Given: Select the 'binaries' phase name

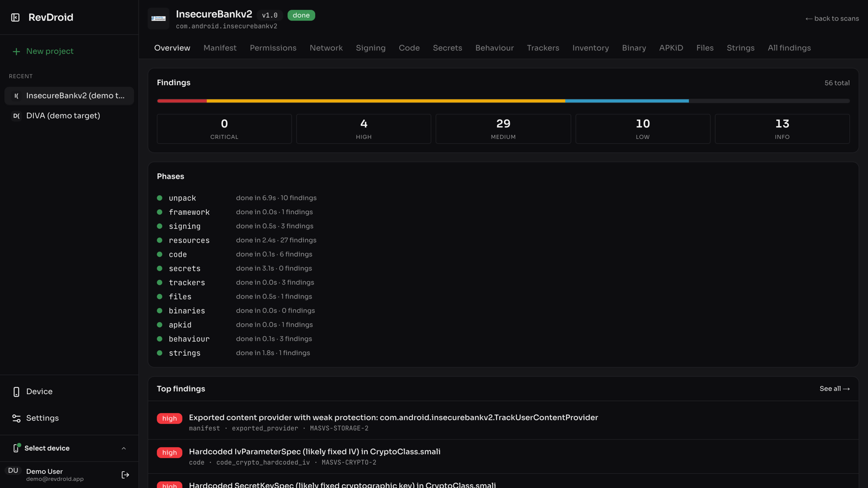Looking at the screenshot, I should [187, 311].
